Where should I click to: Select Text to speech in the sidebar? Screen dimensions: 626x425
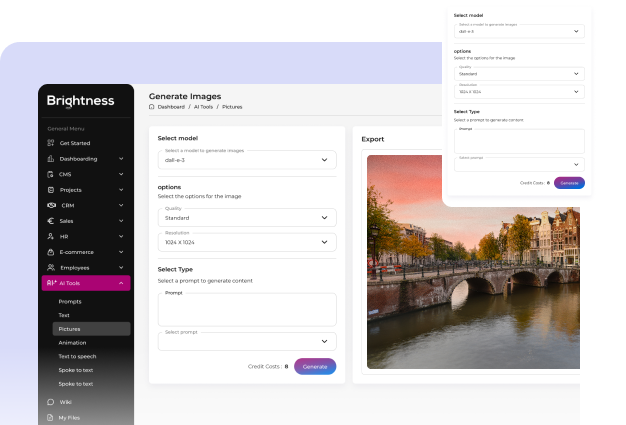click(x=76, y=356)
